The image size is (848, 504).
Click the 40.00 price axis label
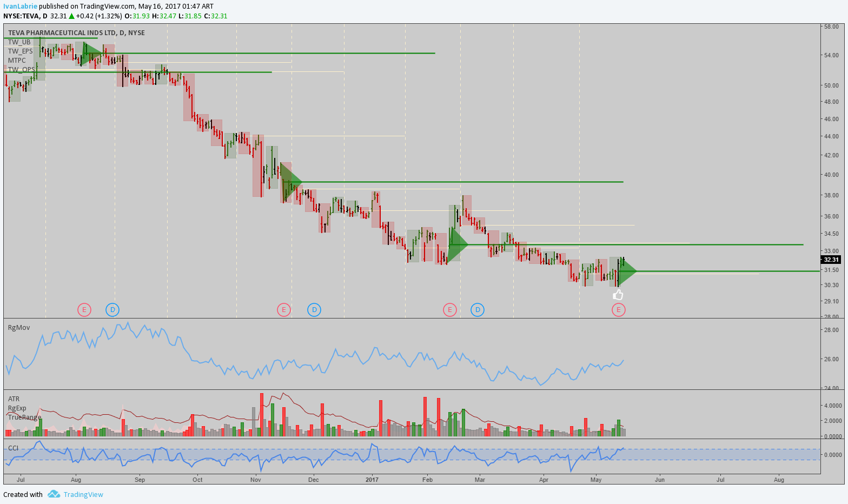coord(831,175)
